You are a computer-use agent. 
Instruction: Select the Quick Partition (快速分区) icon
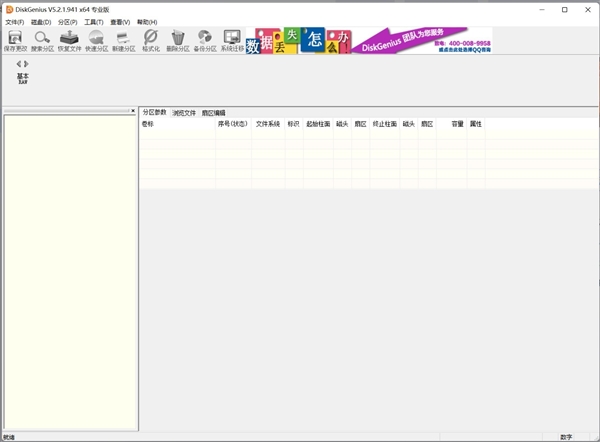[97, 41]
